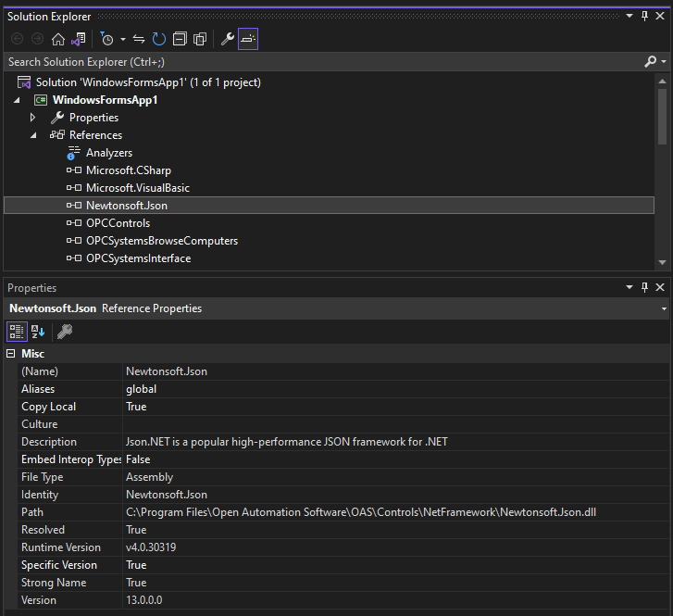The width and height of the screenshot is (673, 616).
Task: Collapse the WindowsFormsApp1 project node
Action: pyautogui.click(x=17, y=100)
